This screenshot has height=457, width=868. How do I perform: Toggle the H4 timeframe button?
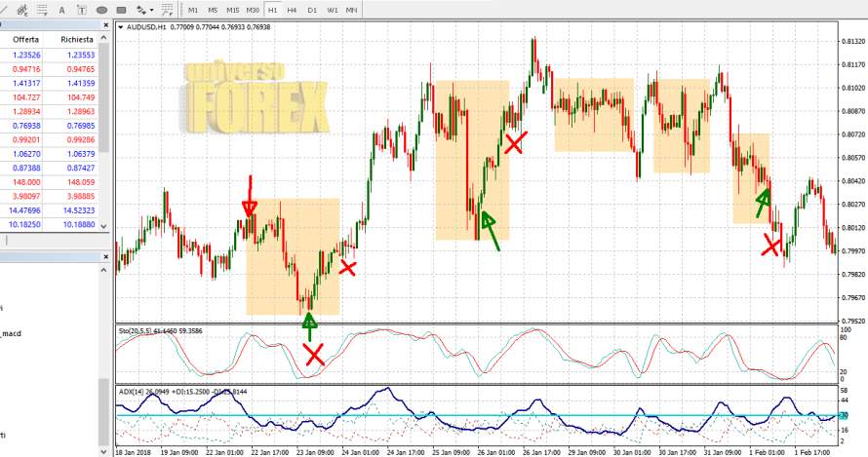pyautogui.click(x=292, y=10)
